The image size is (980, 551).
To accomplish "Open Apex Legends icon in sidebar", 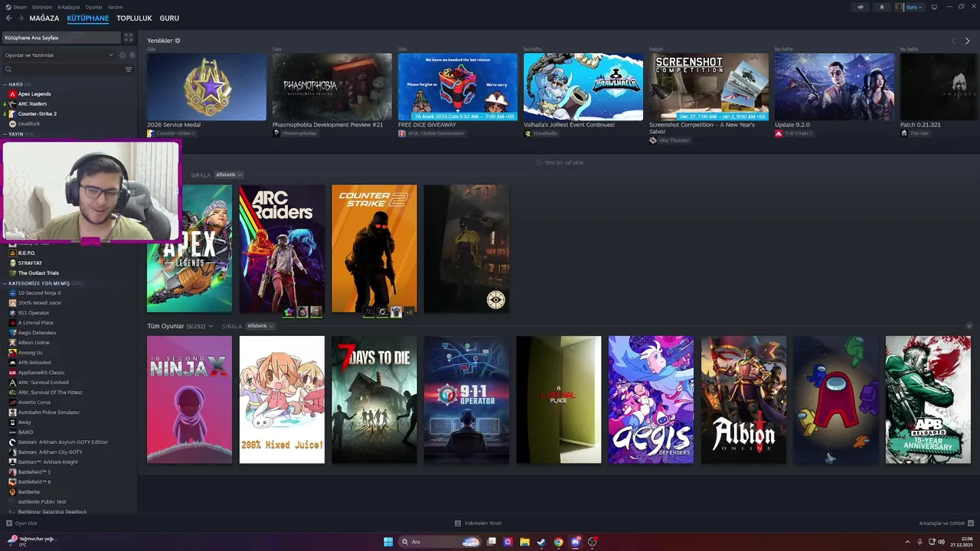I will click(x=12, y=94).
